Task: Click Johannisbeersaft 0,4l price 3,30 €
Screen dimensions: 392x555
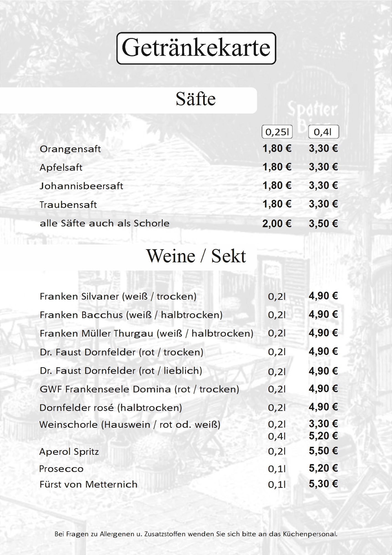Action: tap(324, 186)
